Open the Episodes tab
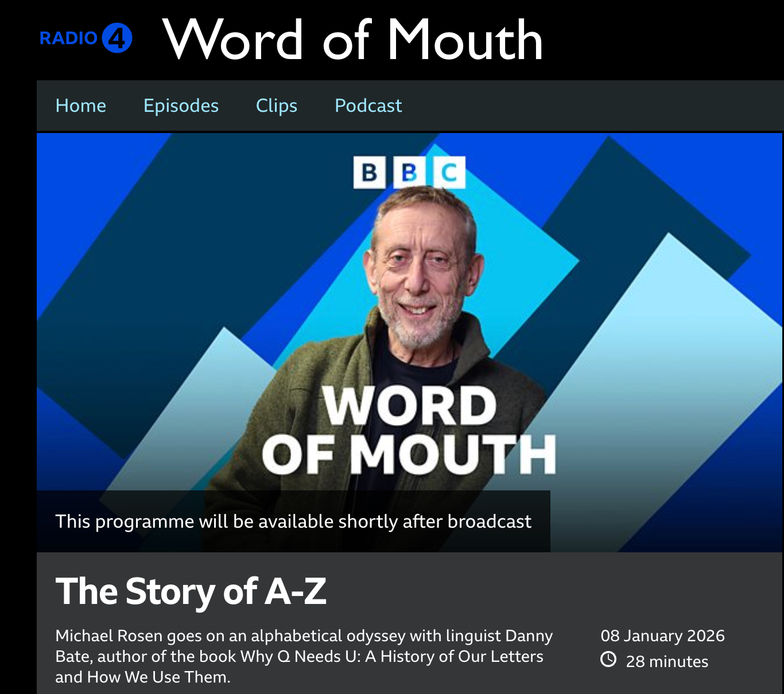Image resolution: width=784 pixels, height=694 pixels. pyautogui.click(x=181, y=106)
